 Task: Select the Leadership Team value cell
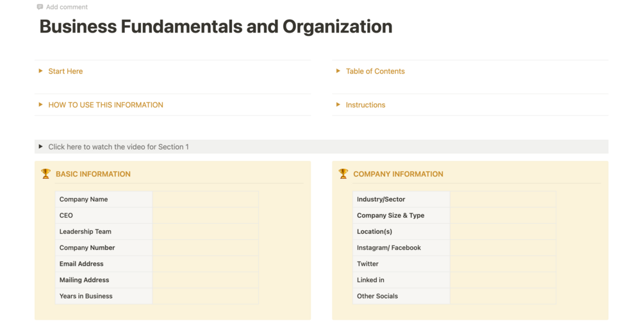tap(205, 231)
